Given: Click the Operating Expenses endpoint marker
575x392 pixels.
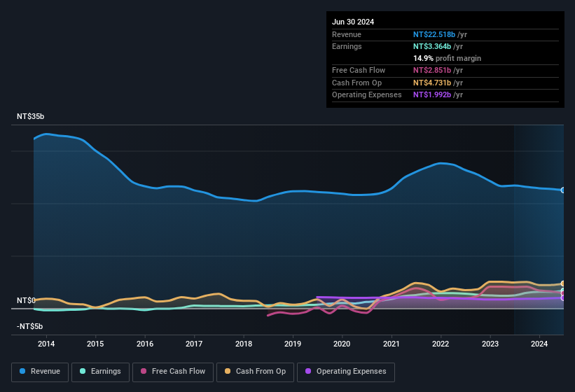Looking at the screenshot, I should (x=563, y=298).
